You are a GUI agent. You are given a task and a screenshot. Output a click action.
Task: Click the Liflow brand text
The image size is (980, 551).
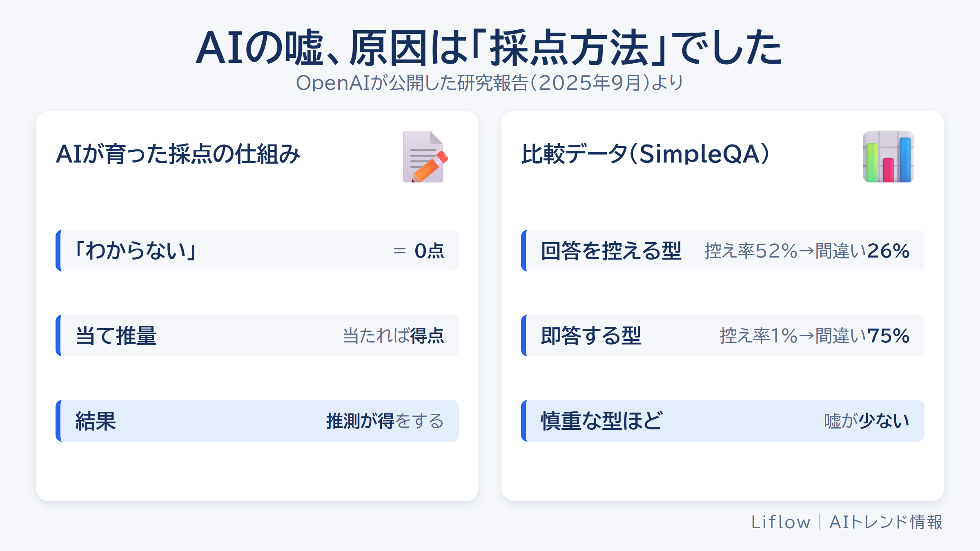click(781, 522)
